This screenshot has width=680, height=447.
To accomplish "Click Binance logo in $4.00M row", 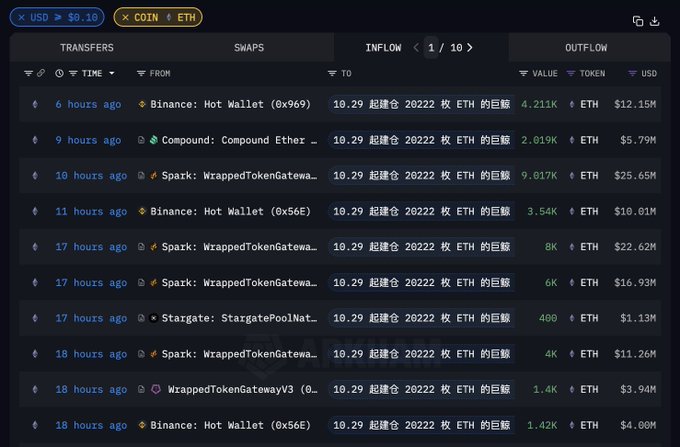I will [x=142, y=425].
